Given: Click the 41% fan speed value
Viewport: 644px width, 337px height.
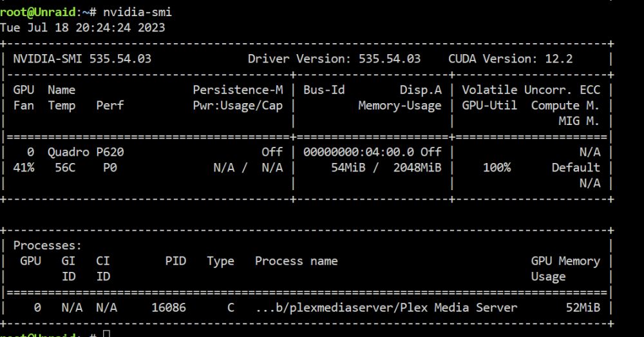Looking at the screenshot, I should coord(24,168).
